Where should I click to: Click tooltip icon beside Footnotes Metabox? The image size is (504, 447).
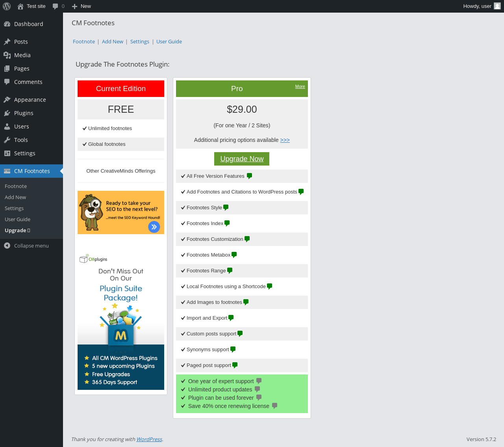tap(234, 255)
